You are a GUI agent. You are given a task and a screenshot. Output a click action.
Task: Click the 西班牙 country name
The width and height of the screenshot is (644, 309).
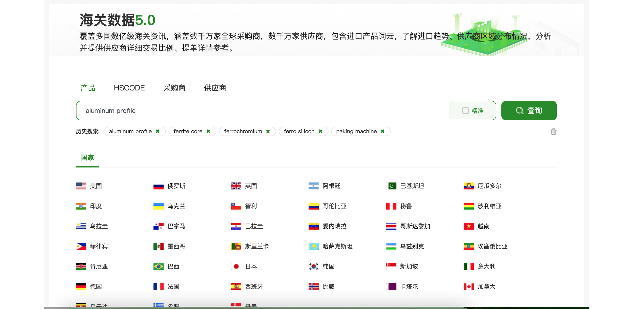coord(254,286)
